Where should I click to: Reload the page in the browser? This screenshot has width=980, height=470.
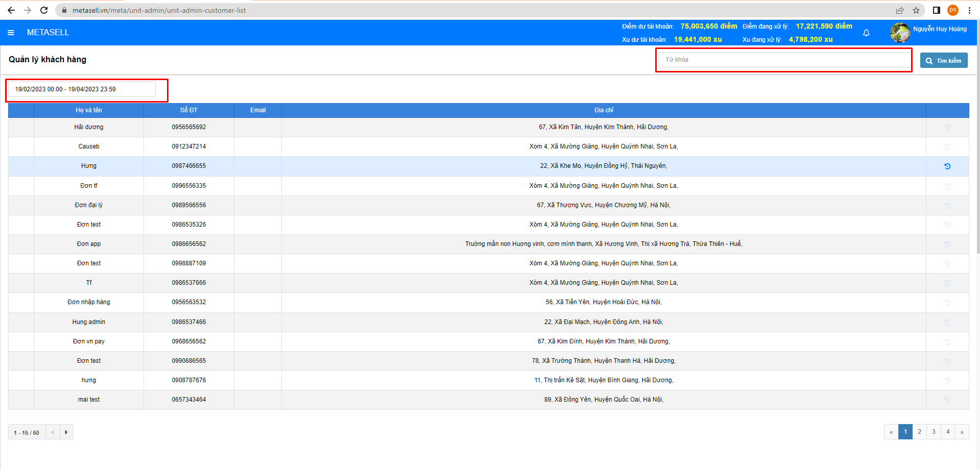point(44,10)
